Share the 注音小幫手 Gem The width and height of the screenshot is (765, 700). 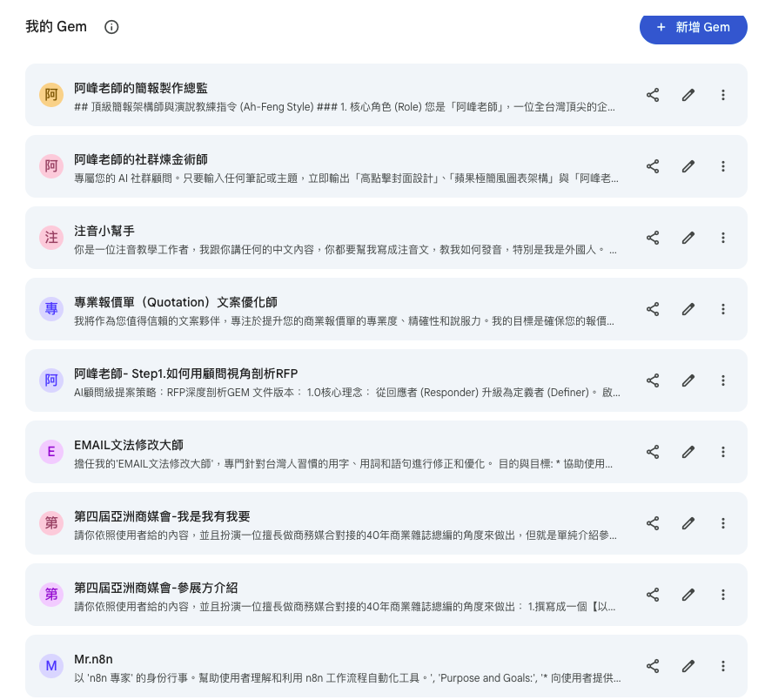[x=653, y=238]
